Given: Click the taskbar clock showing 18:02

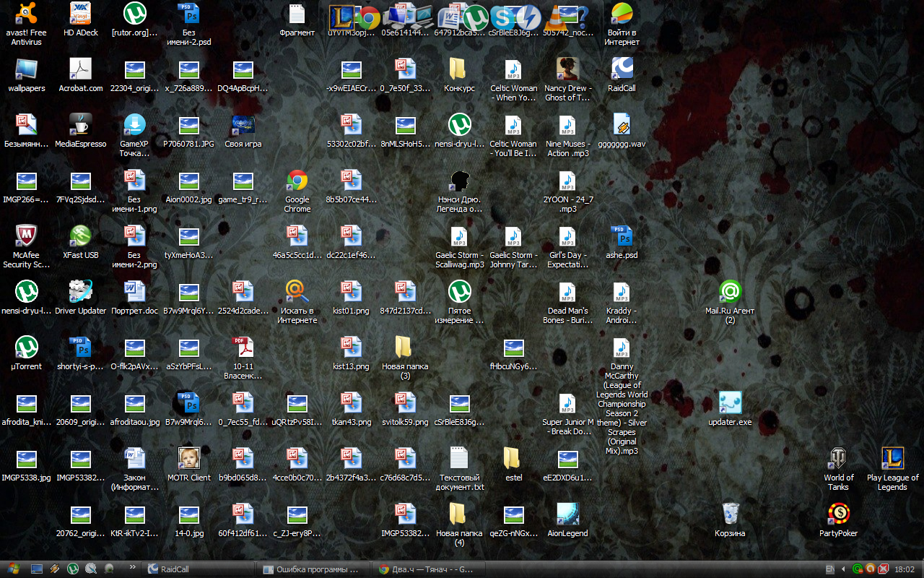Looking at the screenshot, I should coord(905,569).
